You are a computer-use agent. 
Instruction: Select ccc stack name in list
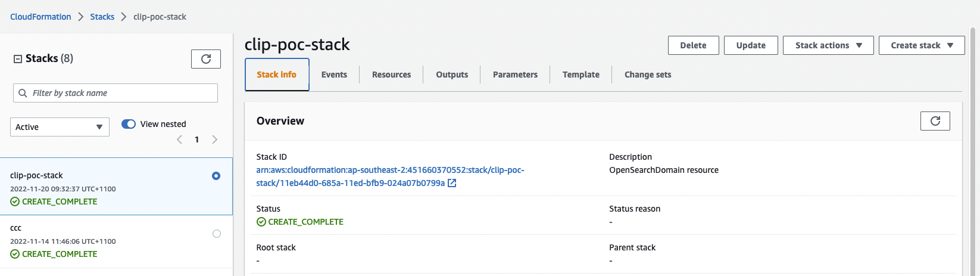click(x=15, y=228)
